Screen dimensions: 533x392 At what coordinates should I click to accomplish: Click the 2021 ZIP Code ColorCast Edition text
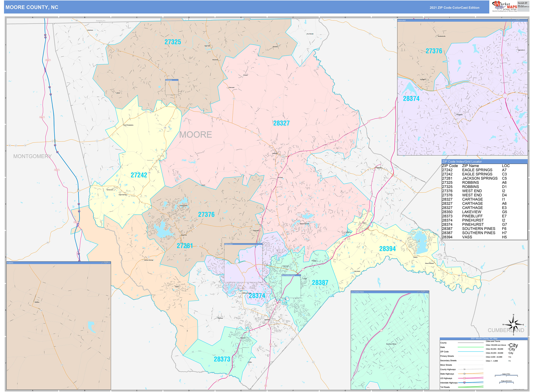[x=454, y=8]
